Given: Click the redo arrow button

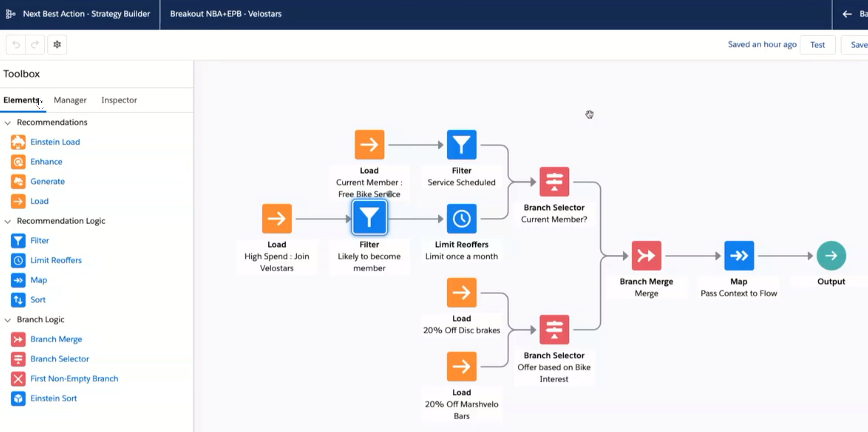Looking at the screenshot, I should [x=35, y=45].
